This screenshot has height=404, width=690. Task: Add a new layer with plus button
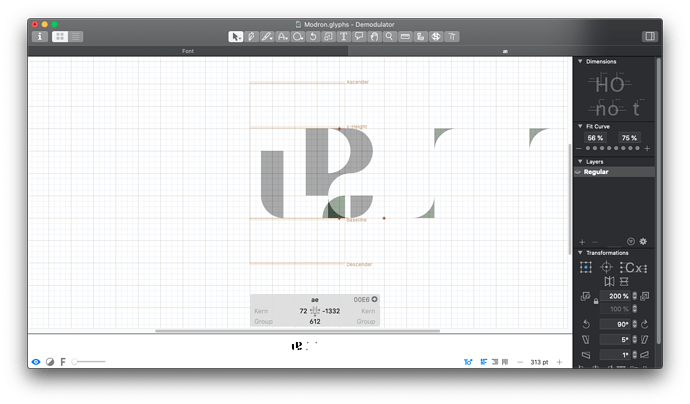tap(582, 242)
